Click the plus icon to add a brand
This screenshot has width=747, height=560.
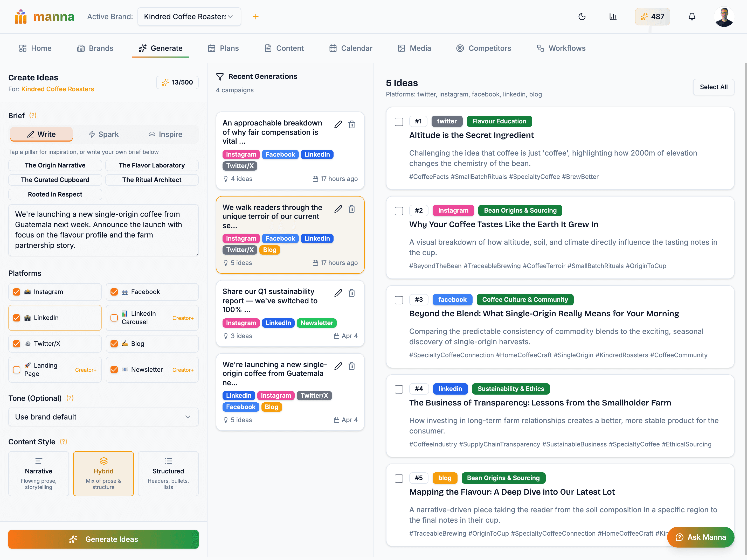click(x=256, y=16)
